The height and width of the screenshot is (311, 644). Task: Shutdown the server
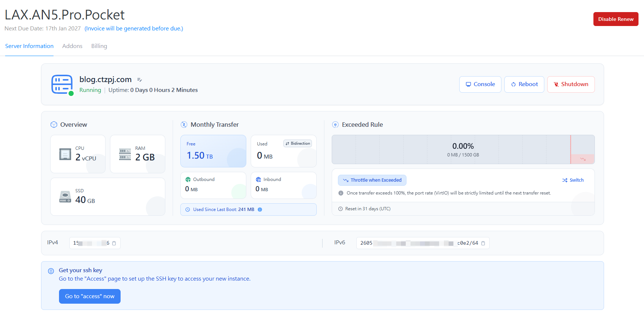[571, 84]
